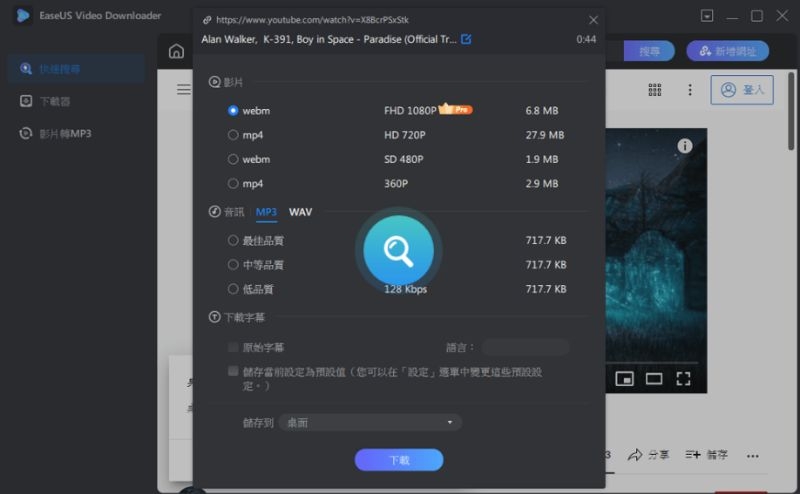Viewport: 800px width, 494px height.
Task: Switch to the WAV audio tab
Action: pyautogui.click(x=300, y=212)
